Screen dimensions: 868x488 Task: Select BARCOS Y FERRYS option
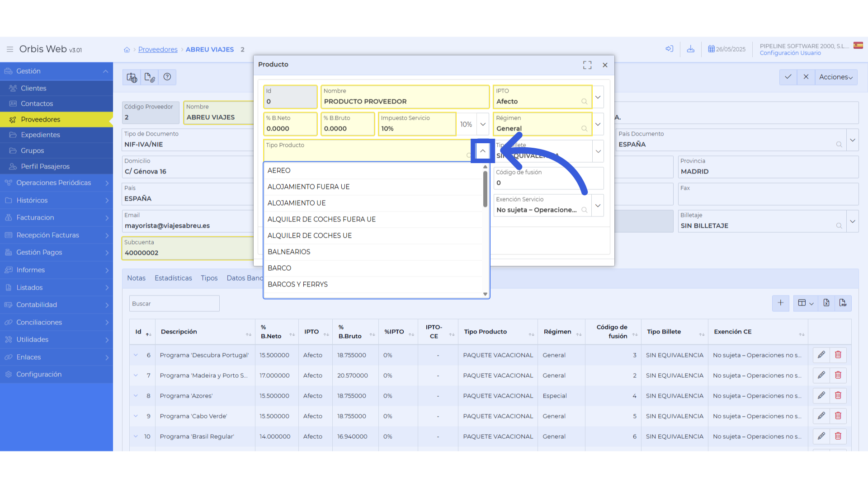[x=373, y=284]
